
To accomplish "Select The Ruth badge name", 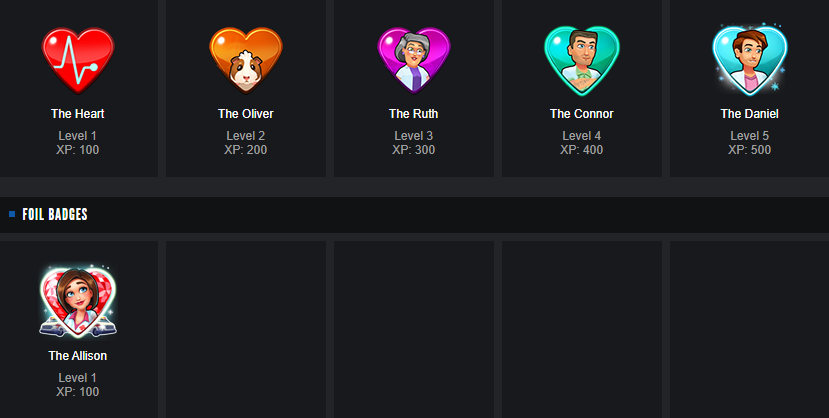I will [x=413, y=114].
